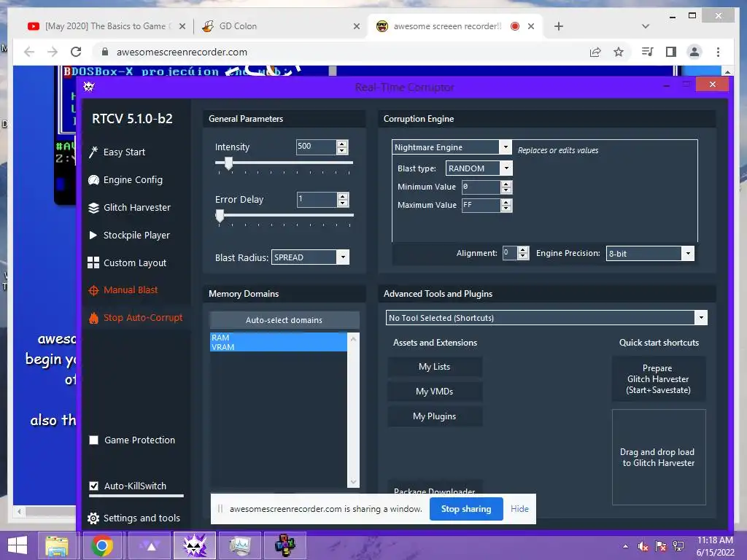Open Settings and tools gear icon
The height and width of the screenshot is (560, 747).
tap(93, 518)
